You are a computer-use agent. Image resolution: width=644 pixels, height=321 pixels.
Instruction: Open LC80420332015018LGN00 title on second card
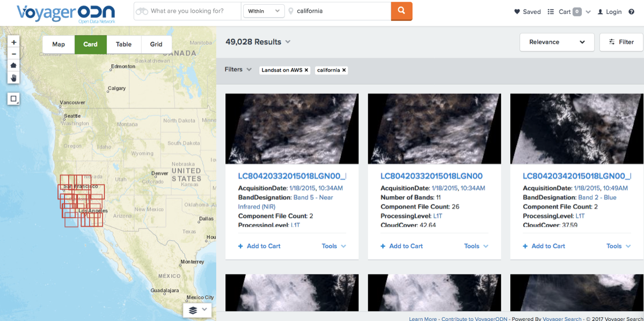click(431, 176)
